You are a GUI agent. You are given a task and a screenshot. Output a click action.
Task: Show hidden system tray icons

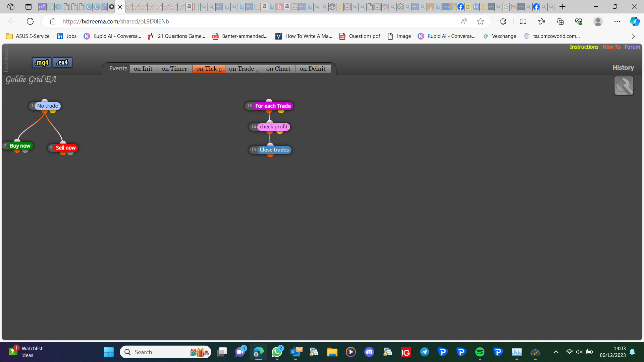(556, 352)
